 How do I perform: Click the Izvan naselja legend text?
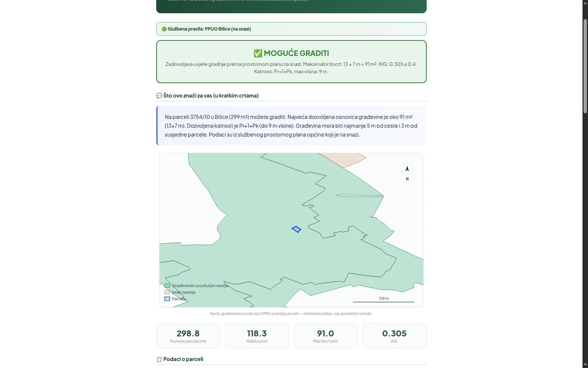click(183, 292)
